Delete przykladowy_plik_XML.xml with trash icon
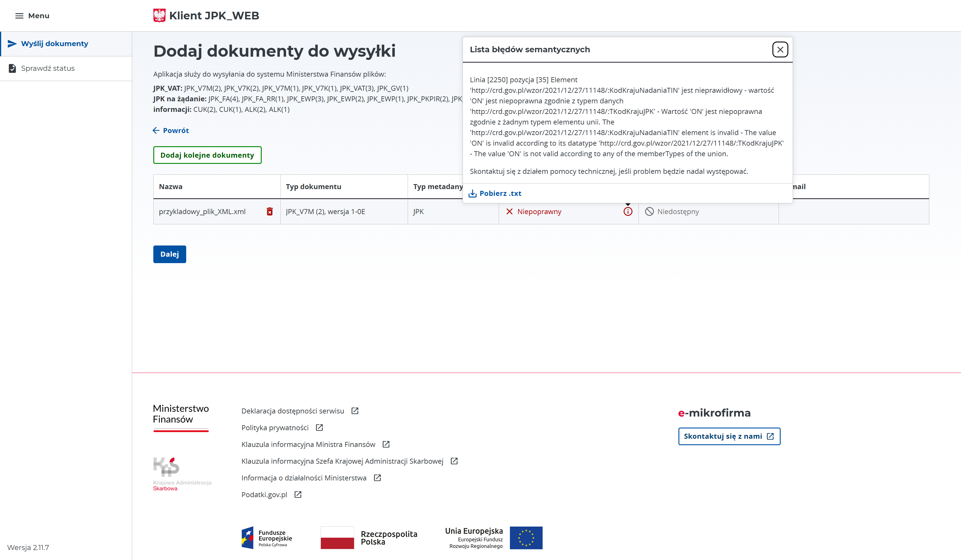 pos(270,211)
